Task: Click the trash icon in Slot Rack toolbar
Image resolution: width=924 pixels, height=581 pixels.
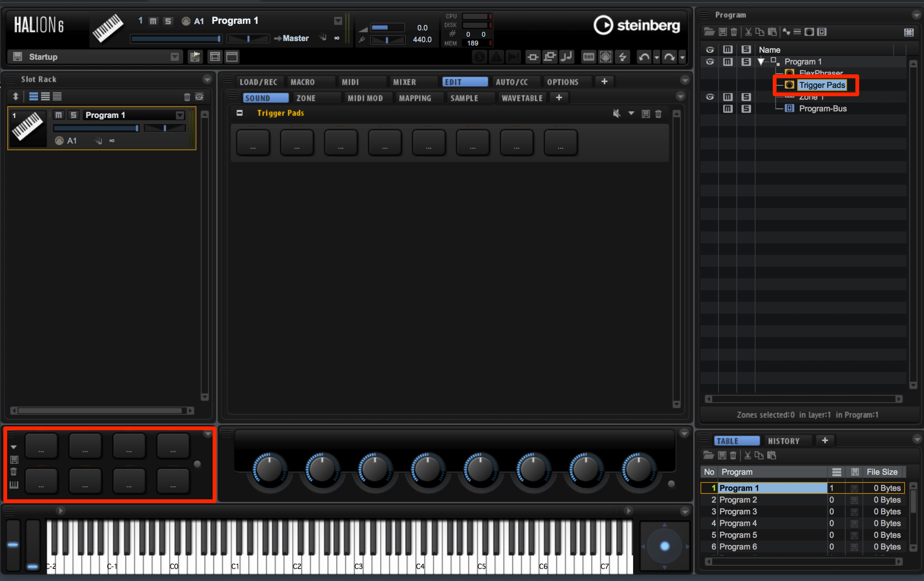Action: (187, 97)
